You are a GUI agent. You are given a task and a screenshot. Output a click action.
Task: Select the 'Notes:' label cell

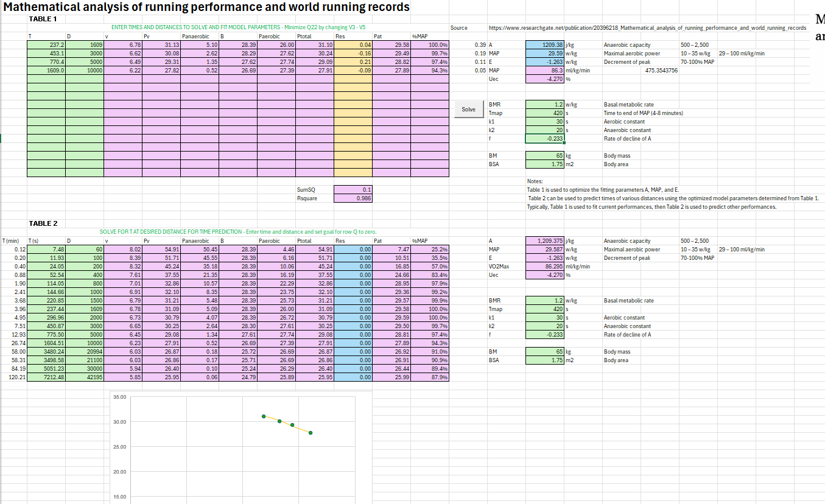click(x=534, y=181)
